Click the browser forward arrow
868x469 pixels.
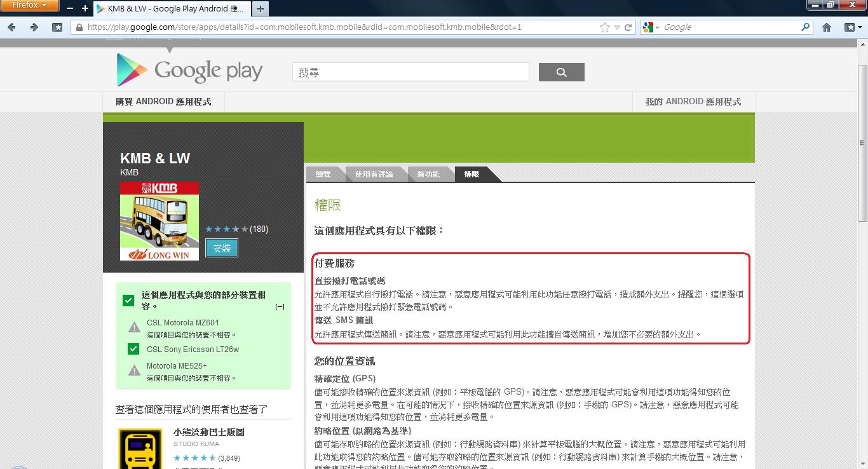coord(34,27)
